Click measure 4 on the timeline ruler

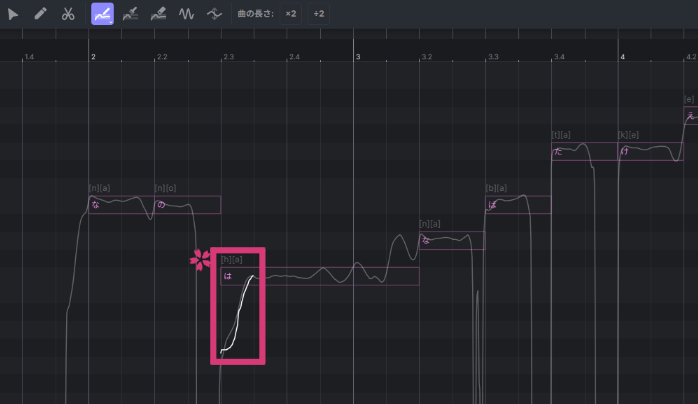(622, 57)
